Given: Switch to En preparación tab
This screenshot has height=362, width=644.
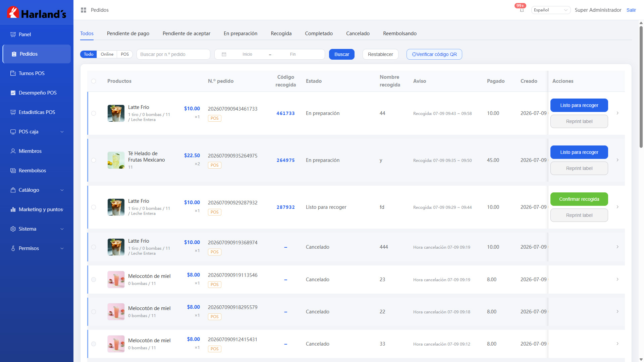Looking at the screenshot, I should pos(240,34).
